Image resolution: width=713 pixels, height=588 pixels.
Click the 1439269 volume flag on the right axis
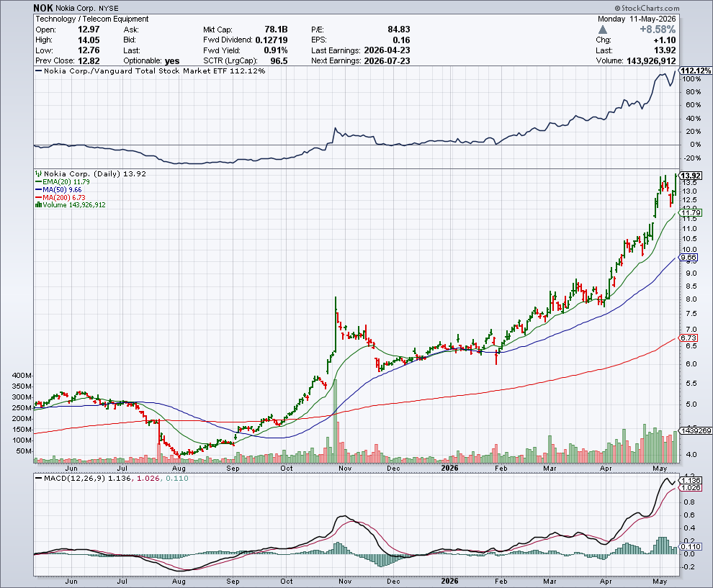[x=696, y=430]
